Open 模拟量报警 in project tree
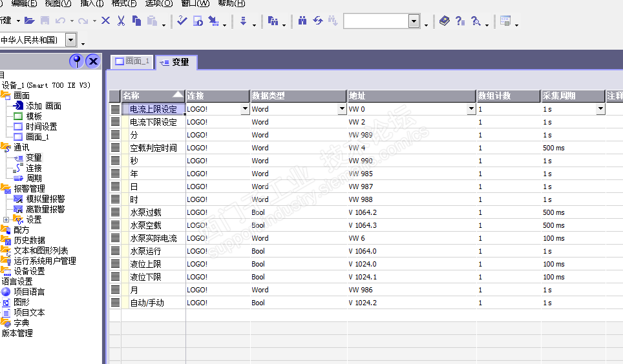The height and width of the screenshot is (364, 623). coord(45,199)
